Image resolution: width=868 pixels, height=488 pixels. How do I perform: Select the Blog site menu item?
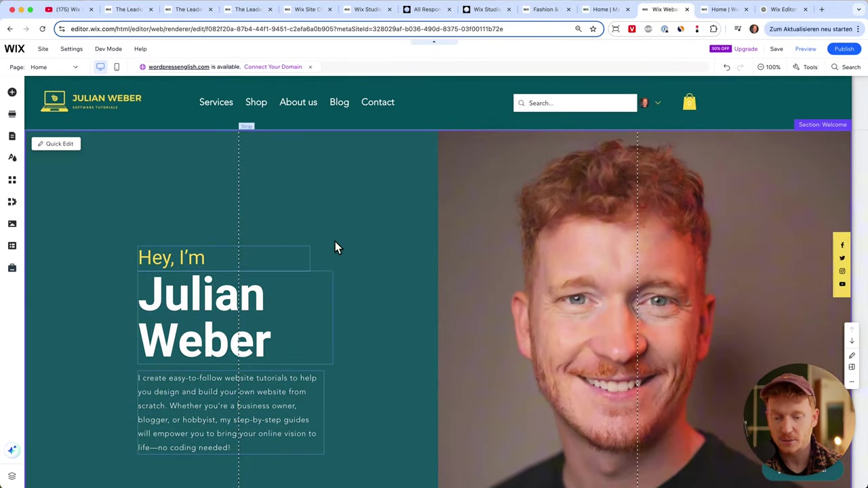[339, 102]
